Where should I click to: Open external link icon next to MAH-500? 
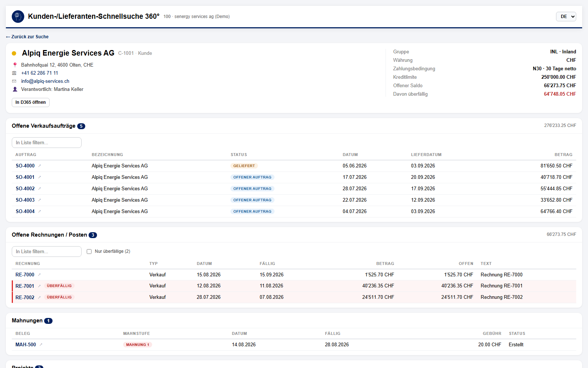tap(41, 345)
